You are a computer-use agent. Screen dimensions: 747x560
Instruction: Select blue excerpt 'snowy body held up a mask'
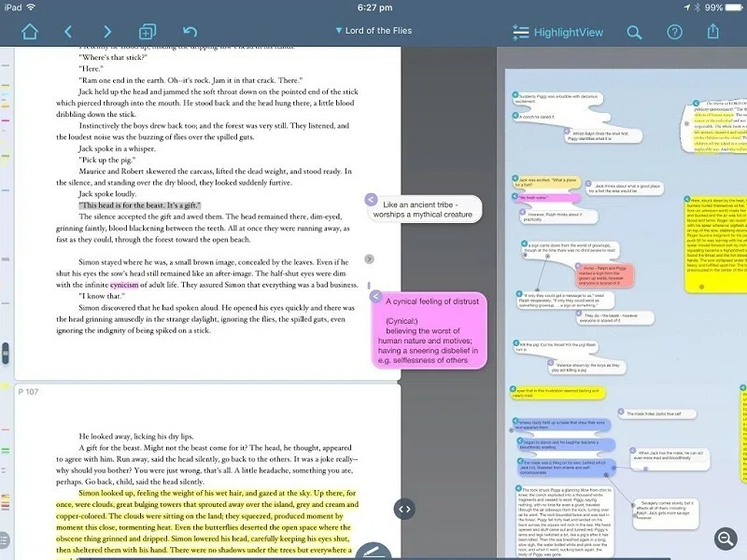(562, 425)
